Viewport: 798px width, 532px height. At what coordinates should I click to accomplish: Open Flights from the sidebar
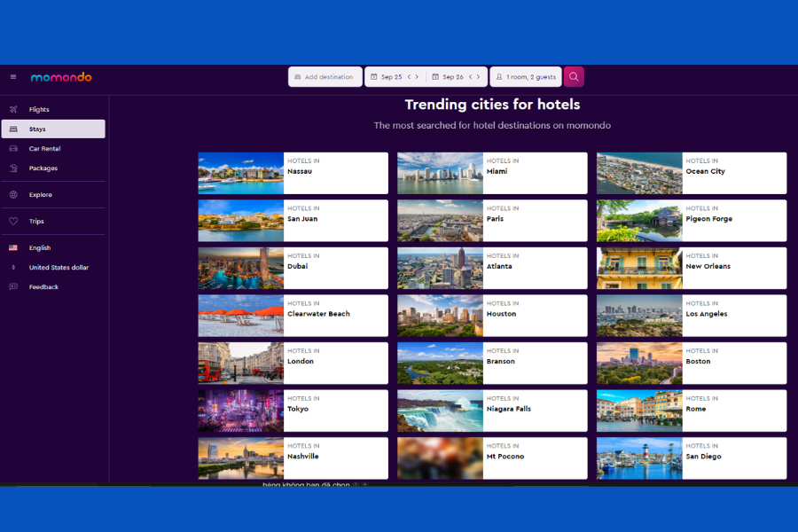[39, 109]
